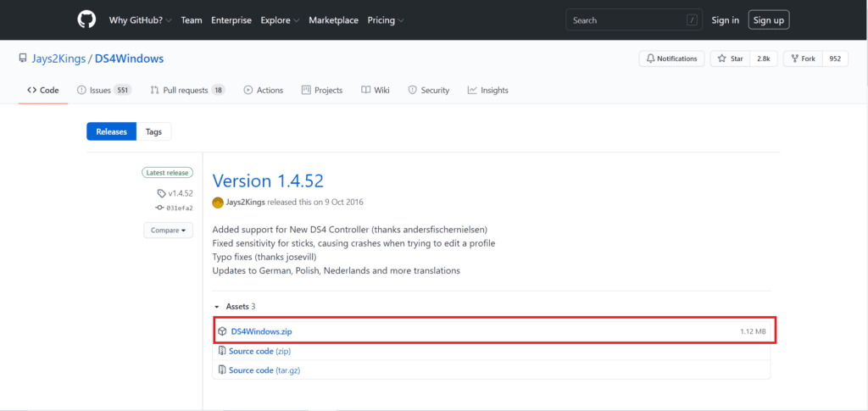868x411 pixels.
Task: Download the DS4Windows.zip asset
Action: (261, 332)
